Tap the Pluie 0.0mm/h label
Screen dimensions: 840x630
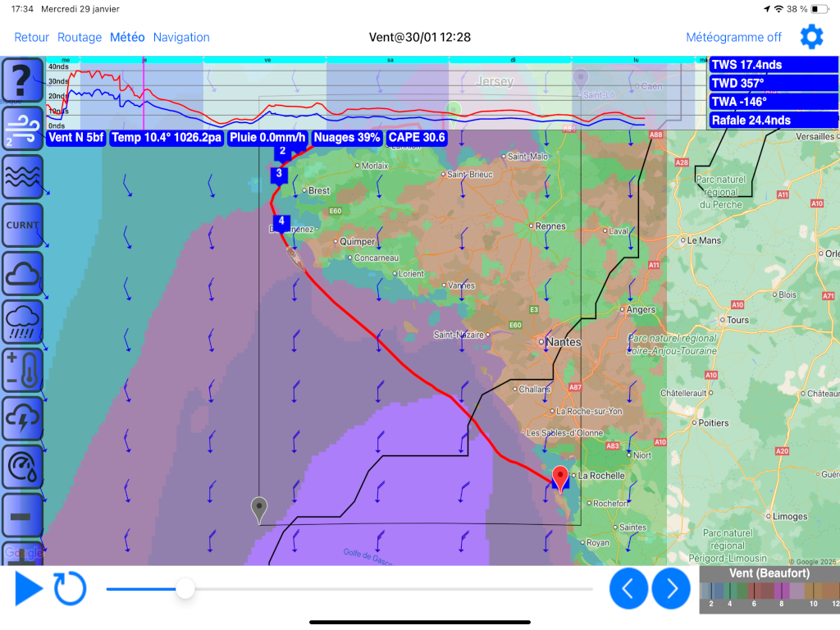[267, 138]
